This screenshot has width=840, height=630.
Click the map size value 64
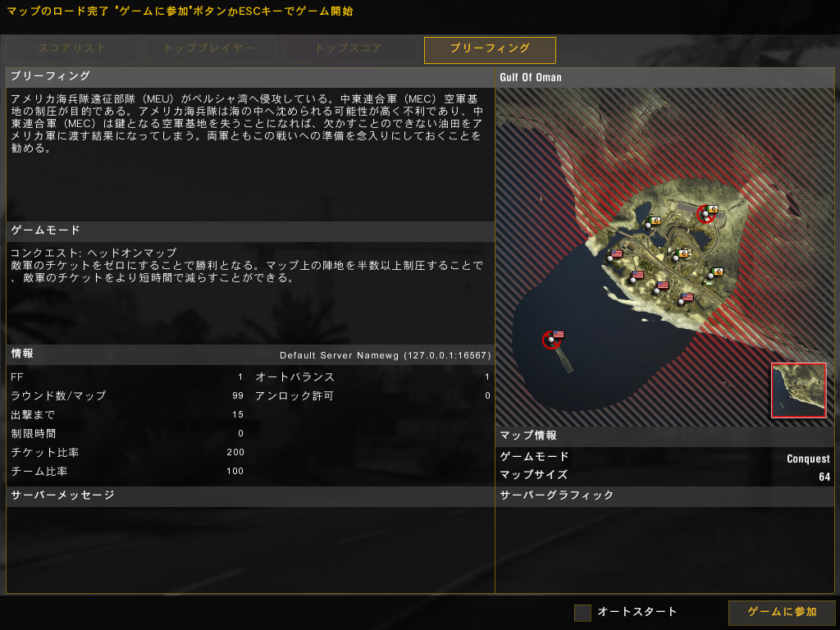tap(824, 477)
